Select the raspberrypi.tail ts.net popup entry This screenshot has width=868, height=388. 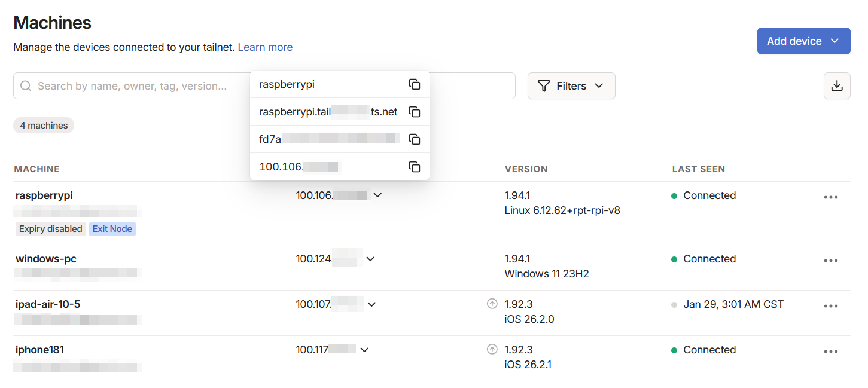coord(339,112)
